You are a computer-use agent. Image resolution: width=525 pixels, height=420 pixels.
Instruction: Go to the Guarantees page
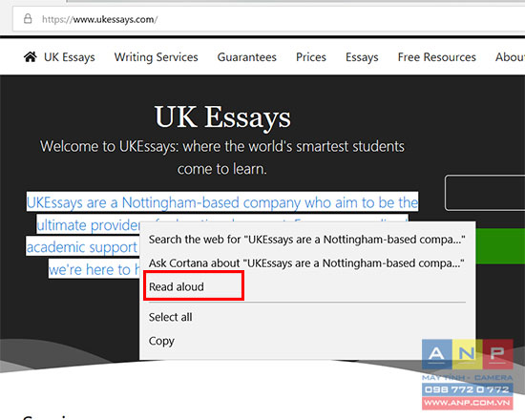[x=247, y=57]
